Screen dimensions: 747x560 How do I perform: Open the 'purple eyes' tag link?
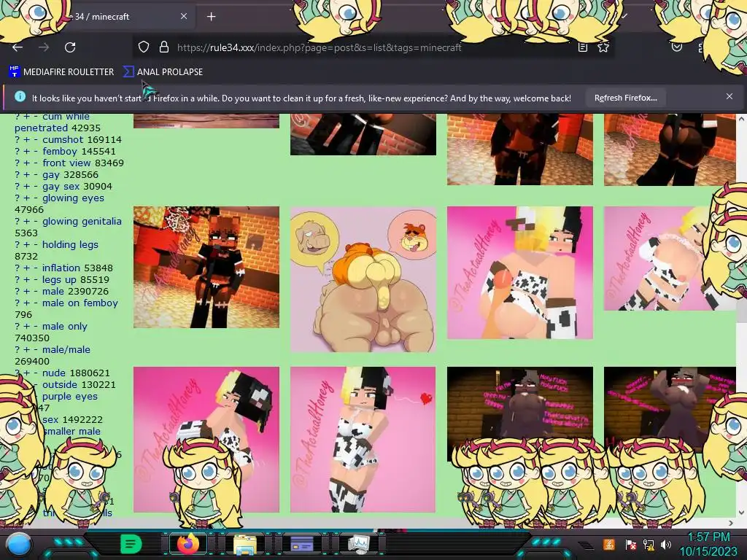click(69, 396)
